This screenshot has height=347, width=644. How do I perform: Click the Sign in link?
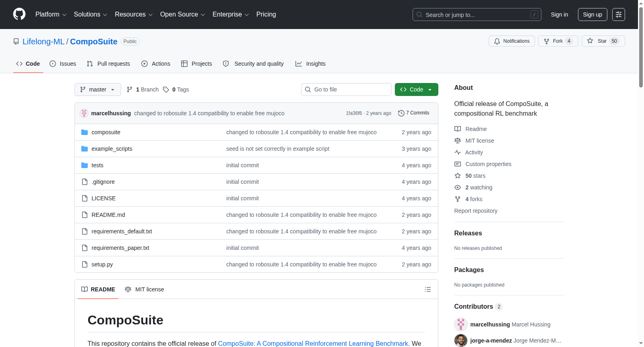click(559, 15)
